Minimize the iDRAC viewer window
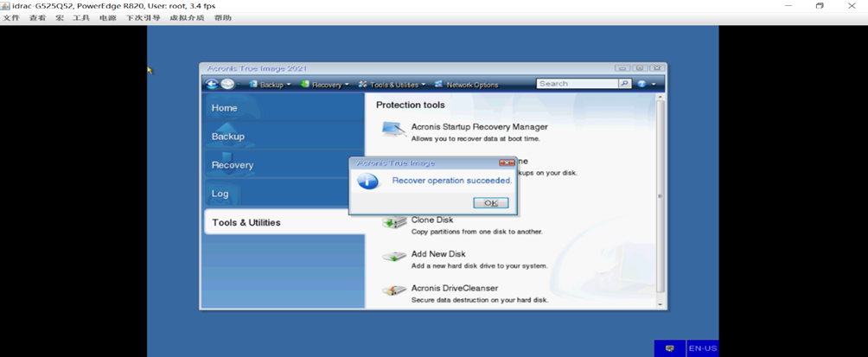The image size is (868, 357). coord(788,5)
